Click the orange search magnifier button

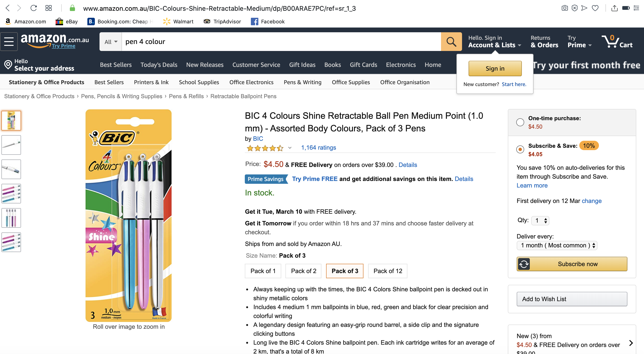pyautogui.click(x=451, y=42)
